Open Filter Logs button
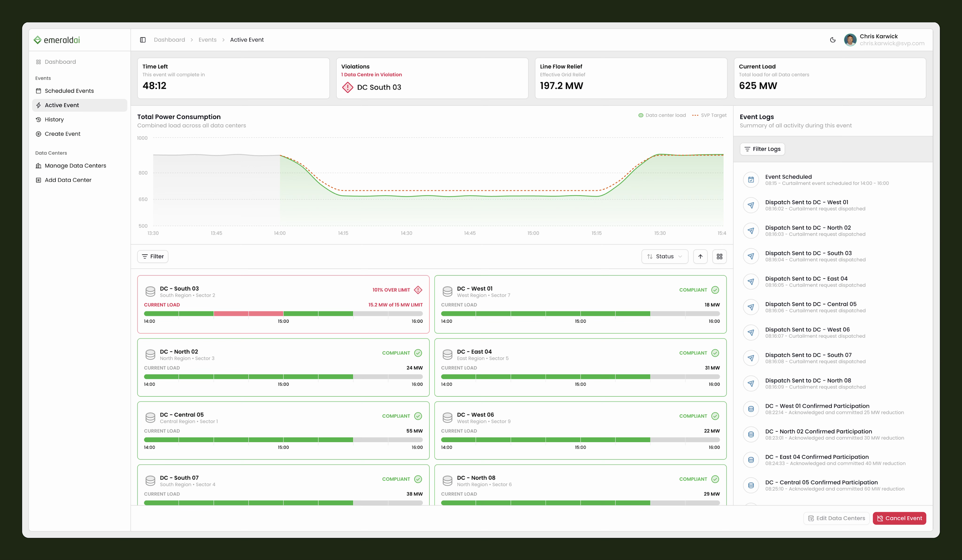 point(762,149)
